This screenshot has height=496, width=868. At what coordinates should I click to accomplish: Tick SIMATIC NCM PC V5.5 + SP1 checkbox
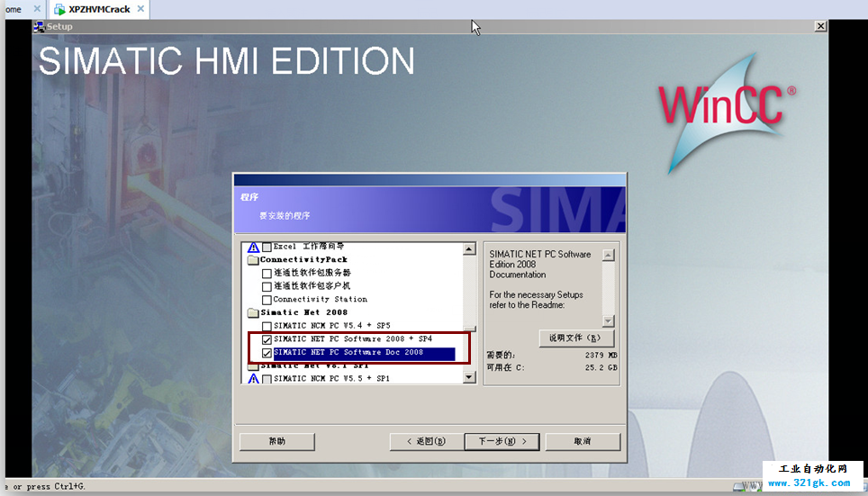pyautogui.click(x=267, y=379)
